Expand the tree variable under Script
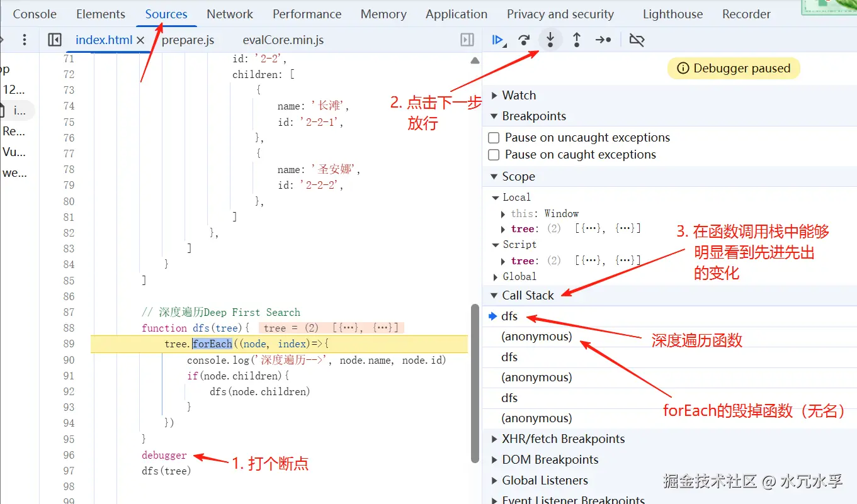Screen dimensions: 857x504 503,261
